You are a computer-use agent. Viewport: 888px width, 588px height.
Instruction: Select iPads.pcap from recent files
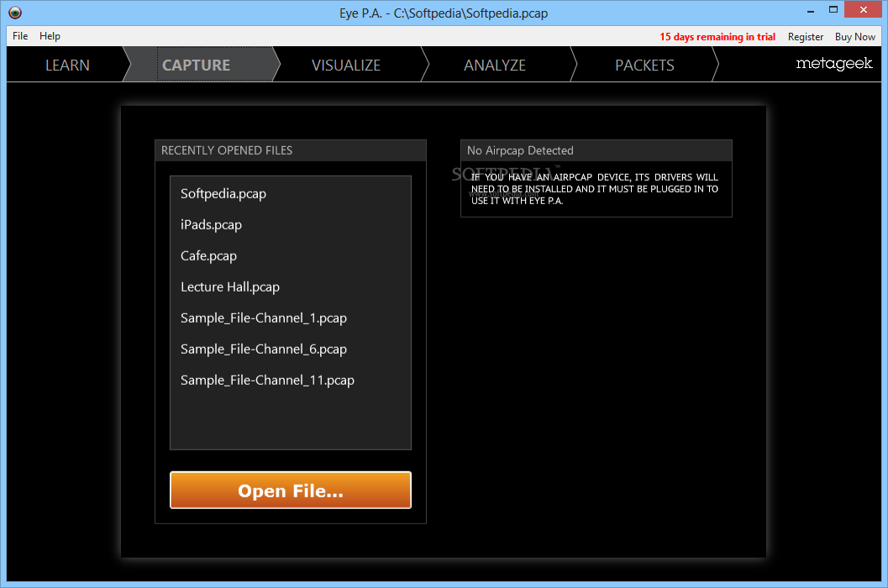(x=211, y=225)
